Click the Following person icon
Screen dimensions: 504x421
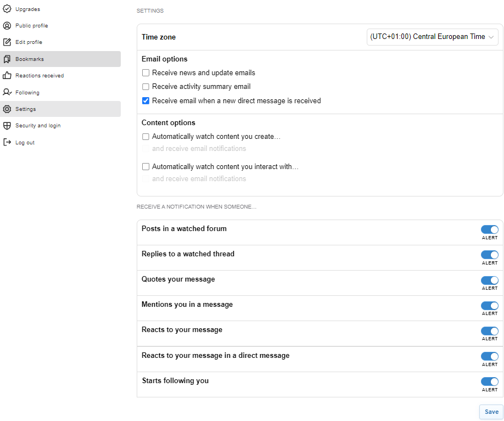click(7, 92)
